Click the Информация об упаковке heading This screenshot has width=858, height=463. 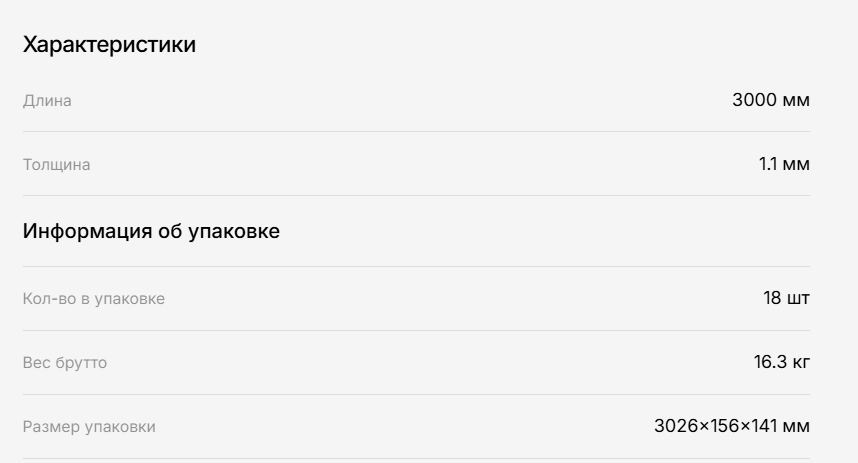coord(151,231)
